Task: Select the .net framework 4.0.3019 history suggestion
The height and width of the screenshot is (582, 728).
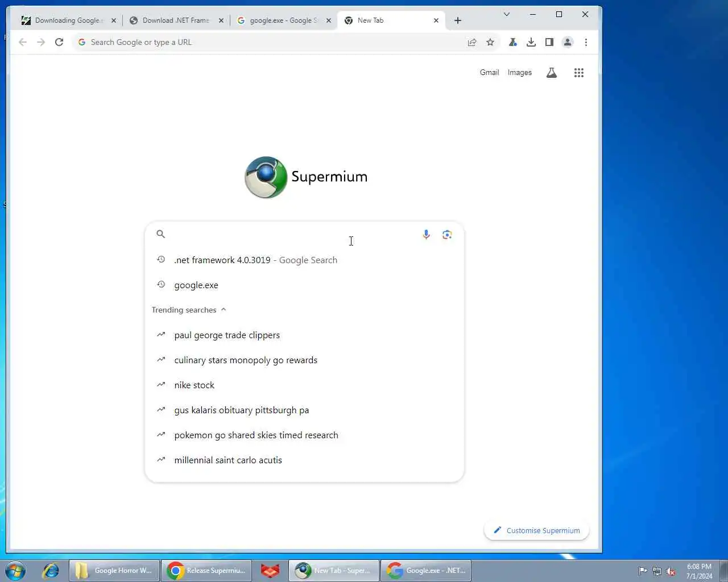Action: click(x=304, y=260)
